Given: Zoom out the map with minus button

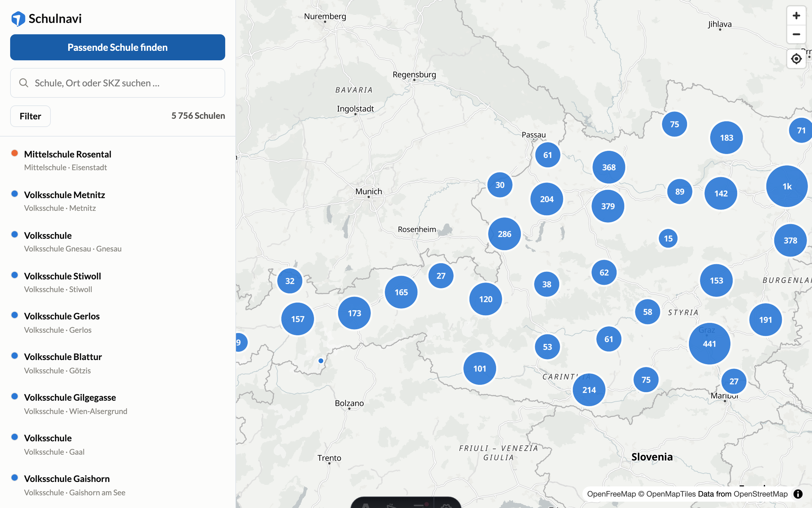Looking at the screenshot, I should [x=796, y=34].
